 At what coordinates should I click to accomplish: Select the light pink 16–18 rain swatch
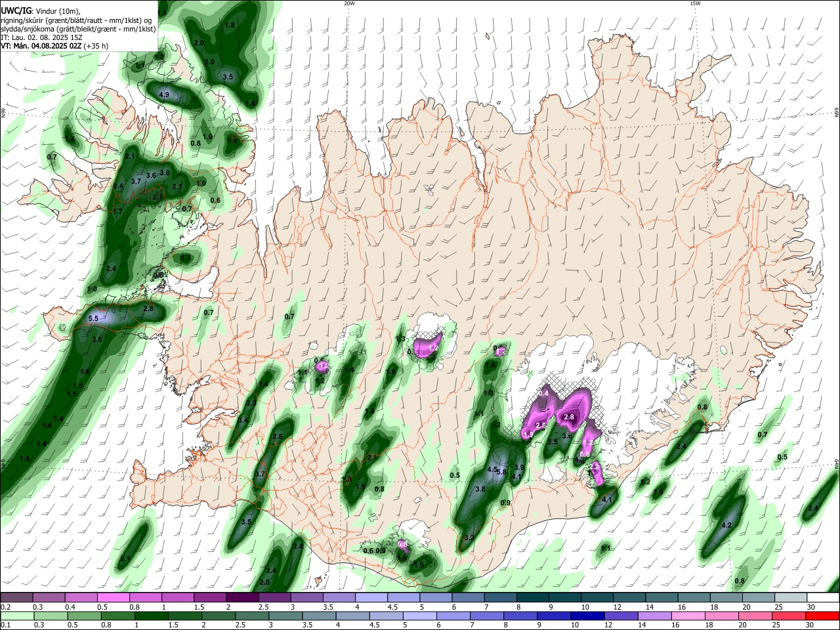click(x=688, y=616)
